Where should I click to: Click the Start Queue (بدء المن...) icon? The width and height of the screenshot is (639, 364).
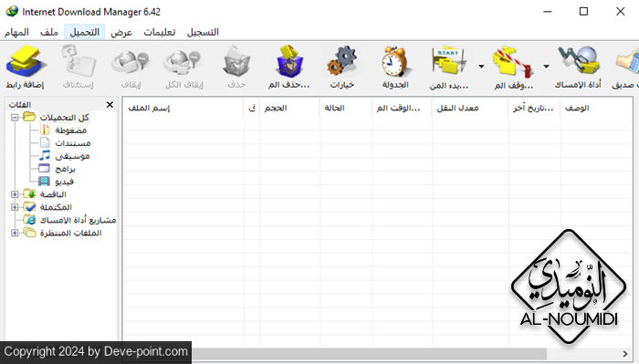[x=449, y=68]
